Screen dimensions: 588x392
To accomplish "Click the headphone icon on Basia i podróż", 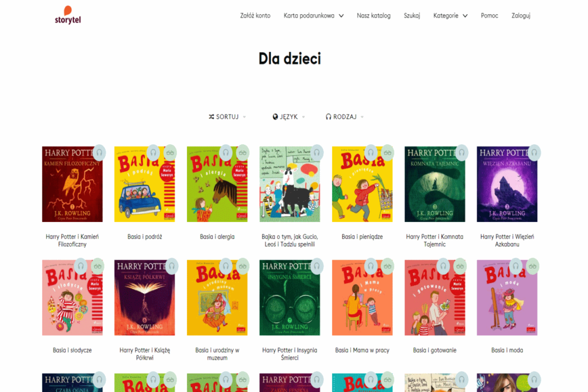I will pos(153,153).
